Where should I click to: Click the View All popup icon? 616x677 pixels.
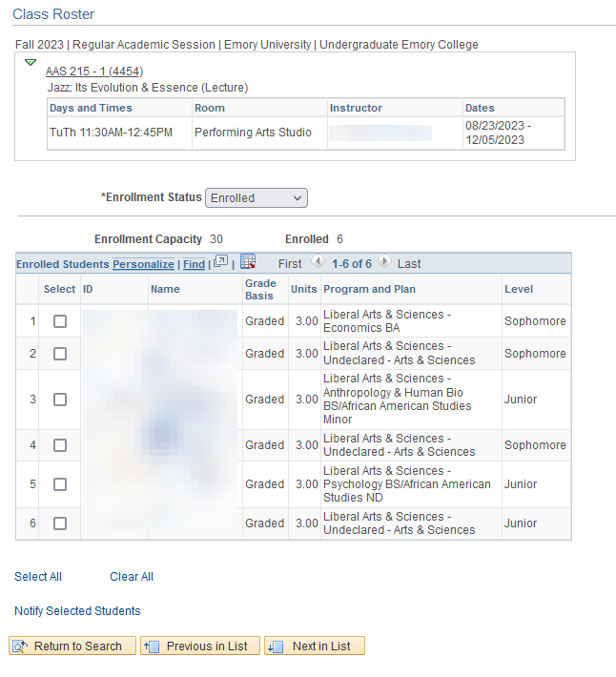pos(220,262)
